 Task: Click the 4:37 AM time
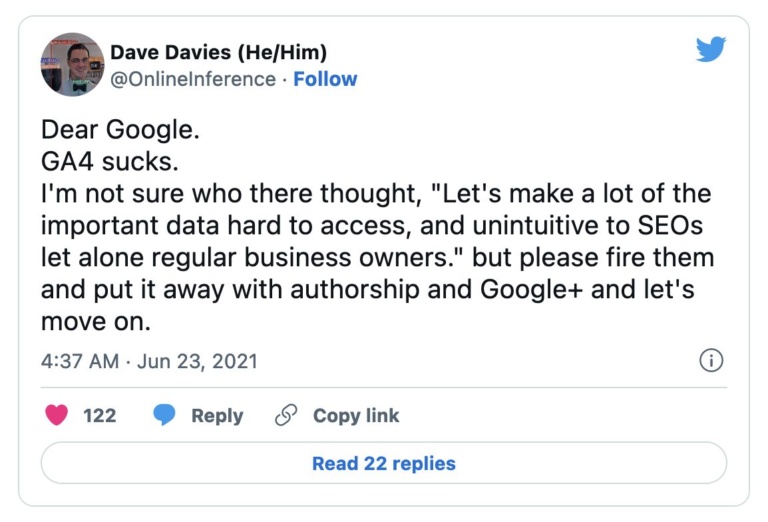point(80,361)
